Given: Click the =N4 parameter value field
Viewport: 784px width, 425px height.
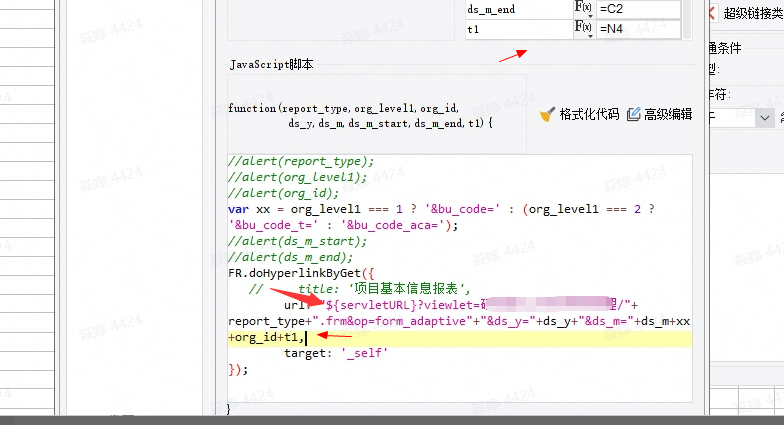Looking at the screenshot, I should click(637, 30).
